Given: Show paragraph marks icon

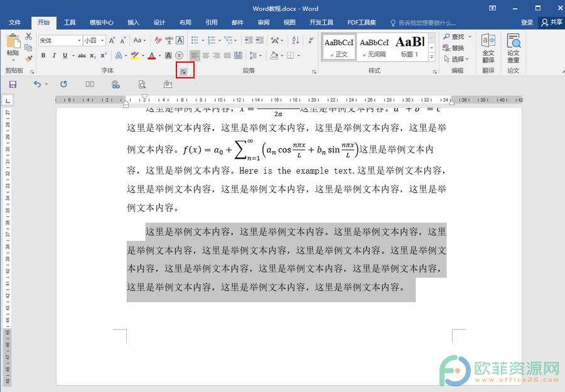Looking at the screenshot, I should (311, 40).
